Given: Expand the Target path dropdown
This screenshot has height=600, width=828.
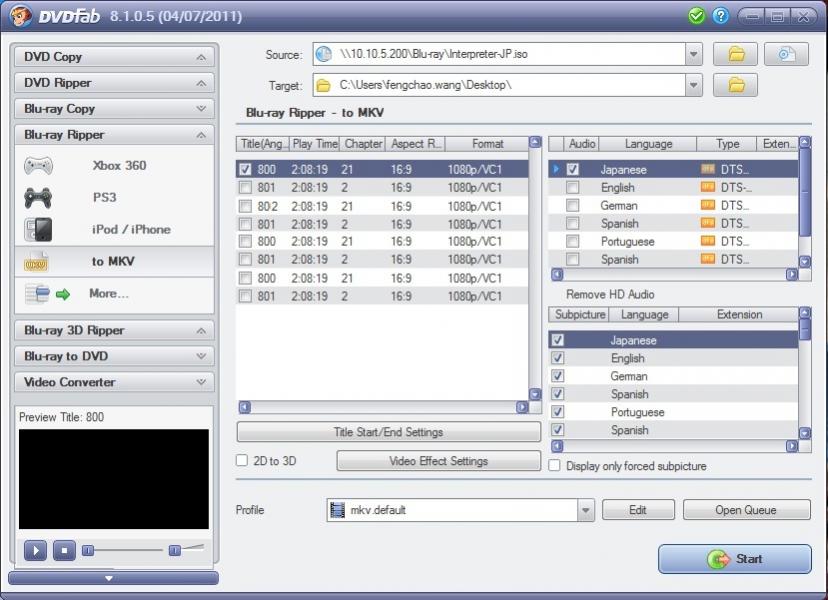Looking at the screenshot, I should [x=694, y=86].
